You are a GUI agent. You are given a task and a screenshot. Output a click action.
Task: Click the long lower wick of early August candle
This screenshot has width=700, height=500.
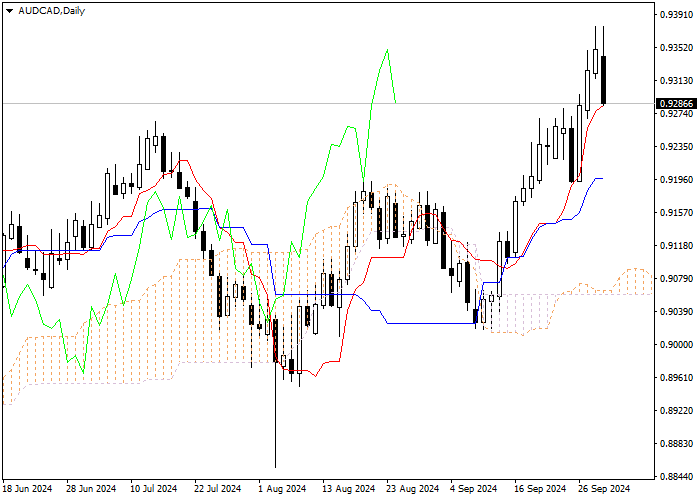tap(275, 415)
